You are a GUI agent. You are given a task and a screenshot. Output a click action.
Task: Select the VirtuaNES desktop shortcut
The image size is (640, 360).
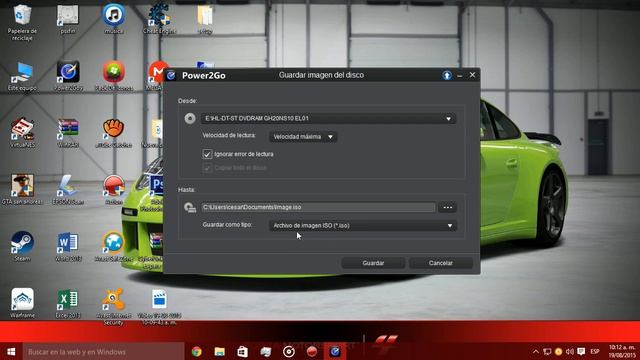point(22,133)
